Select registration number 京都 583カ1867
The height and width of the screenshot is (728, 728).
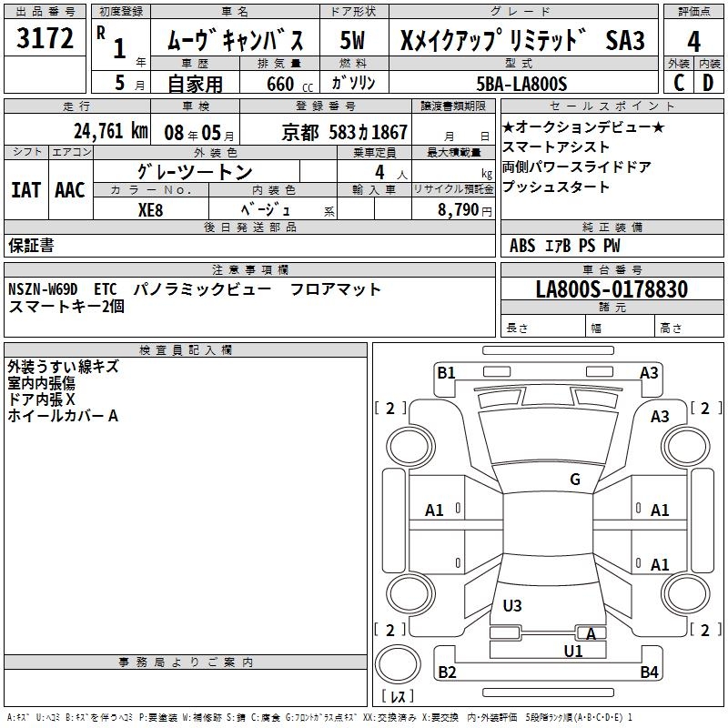pyautogui.click(x=345, y=133)
